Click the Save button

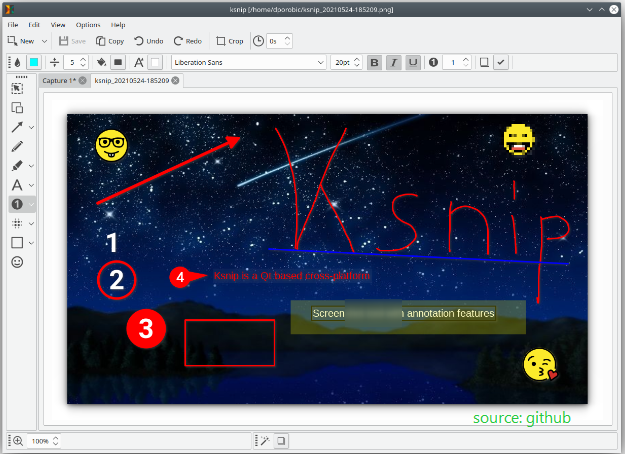[73, 41]
